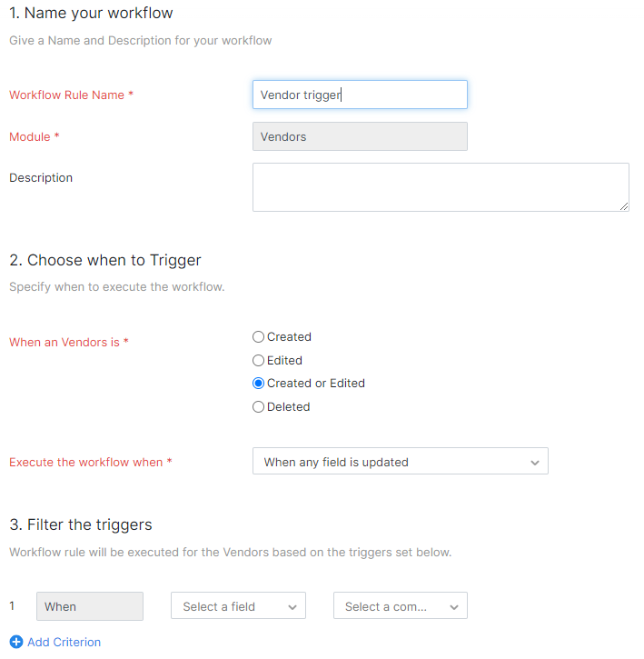Click the Description box resize handle
The width and height of the screenshot is (644, 659).
coord(624,206)
